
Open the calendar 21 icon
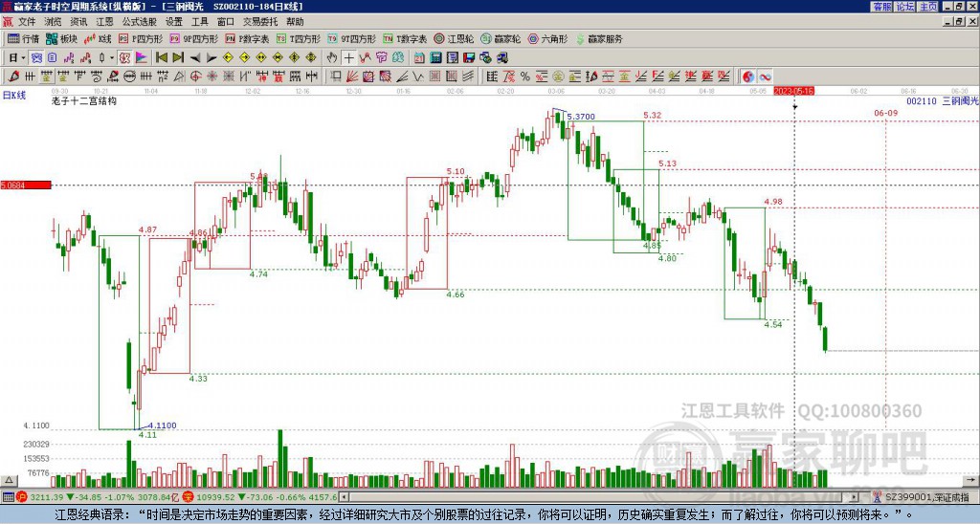point(419,58)
